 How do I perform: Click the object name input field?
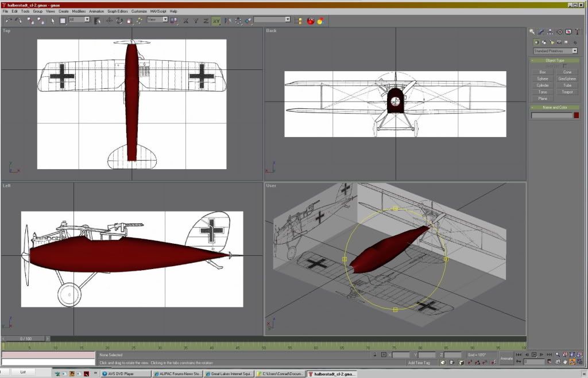[552, 115]
